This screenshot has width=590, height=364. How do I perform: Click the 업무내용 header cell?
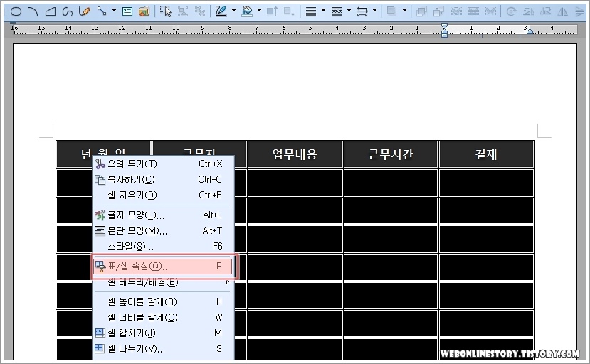click(x=295, y=154)
